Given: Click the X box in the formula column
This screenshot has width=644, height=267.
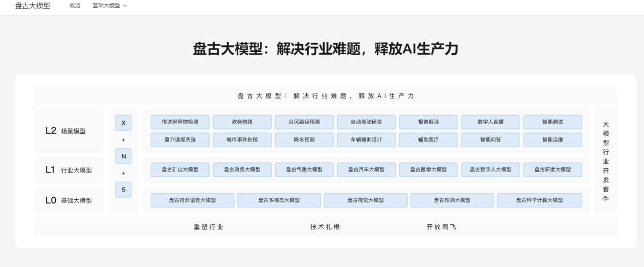Looking at the screenshot, I should click(x=123, y=123).
